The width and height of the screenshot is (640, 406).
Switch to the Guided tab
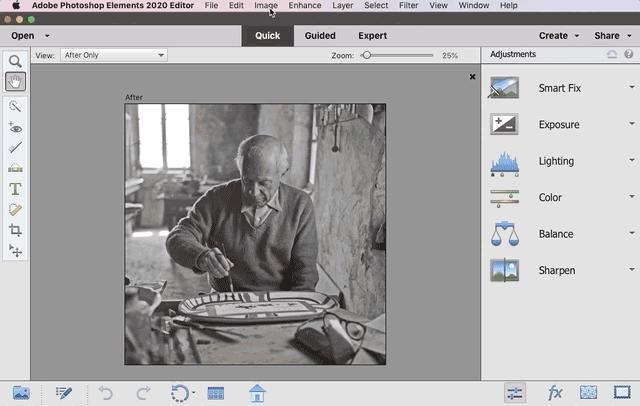pyautogui.click(x=320, y=36)
